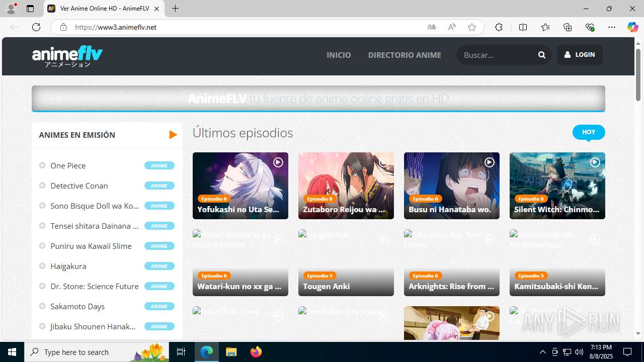The image size is (644, 362).
Task: Add page to favorites with star icon
Action: point(472,27)
